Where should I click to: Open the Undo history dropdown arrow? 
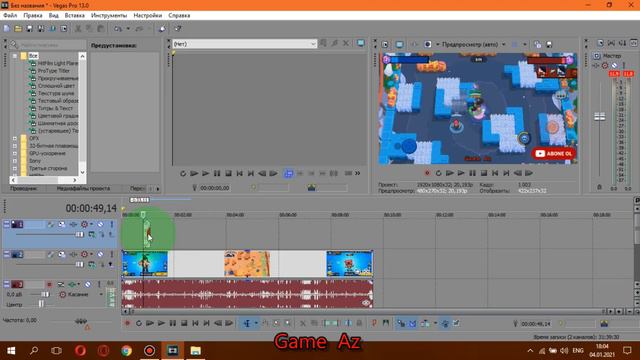(128, 29)
